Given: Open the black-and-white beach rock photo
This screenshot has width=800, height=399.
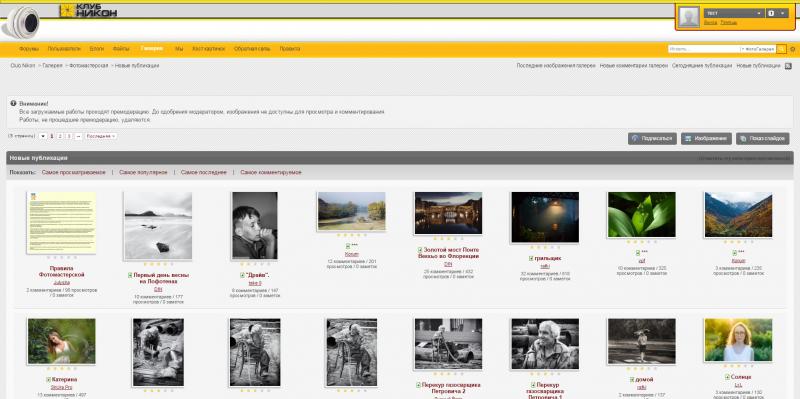Looking at the screenshot, I should pyautogui.click(x=158, y=226).
